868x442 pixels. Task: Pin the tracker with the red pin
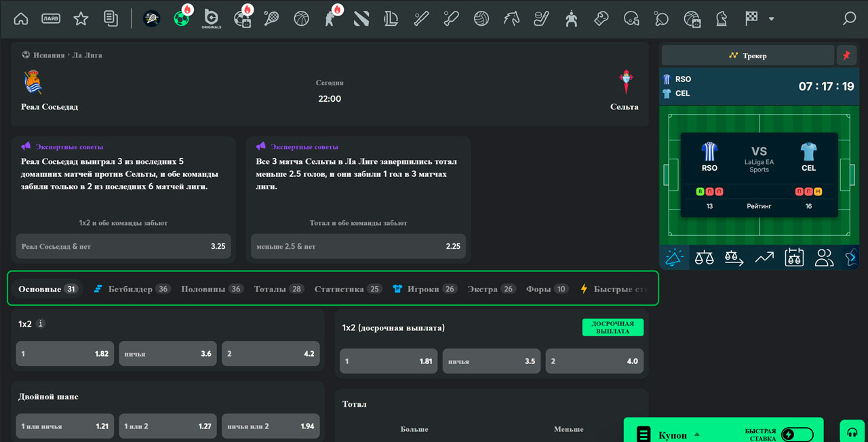click(846, 56)
